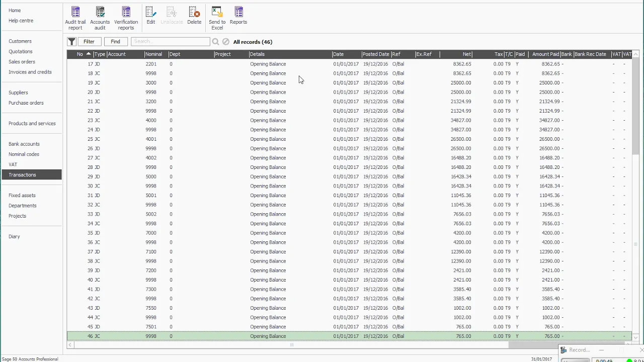Image resolution: width=644 pixels, height=362 pixels.
Task: Go to Customers module
Action: 20,41
